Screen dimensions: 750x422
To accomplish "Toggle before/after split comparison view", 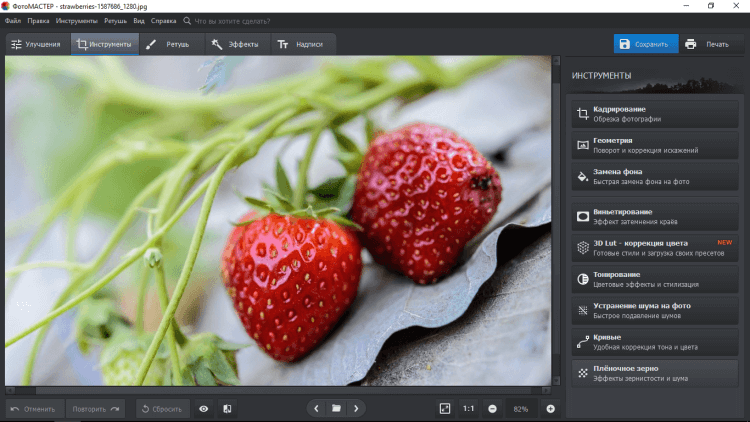I will 227,409.
